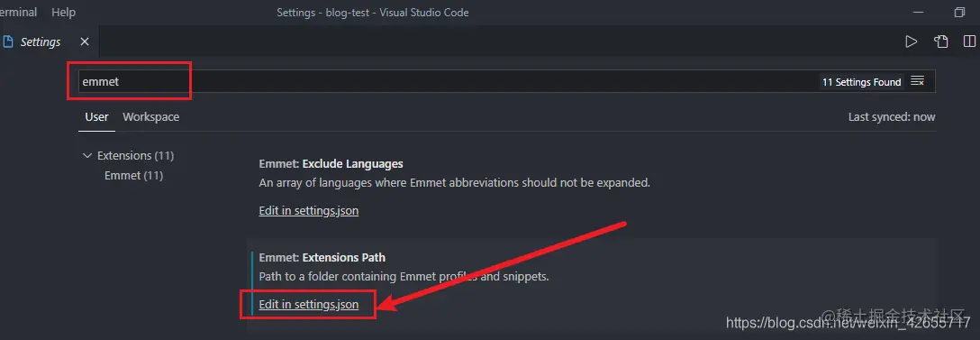Collapse the Extensions (11) tree section

(x=86, y=155)
